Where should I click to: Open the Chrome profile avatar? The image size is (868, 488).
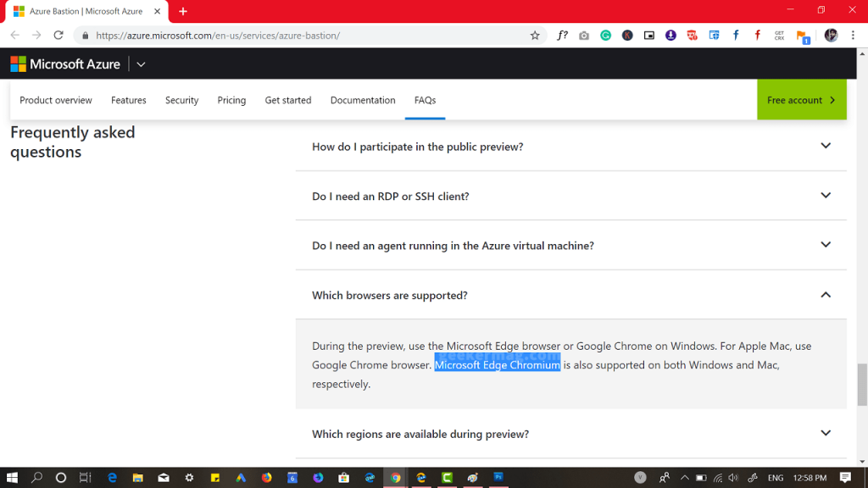(831, 36)
